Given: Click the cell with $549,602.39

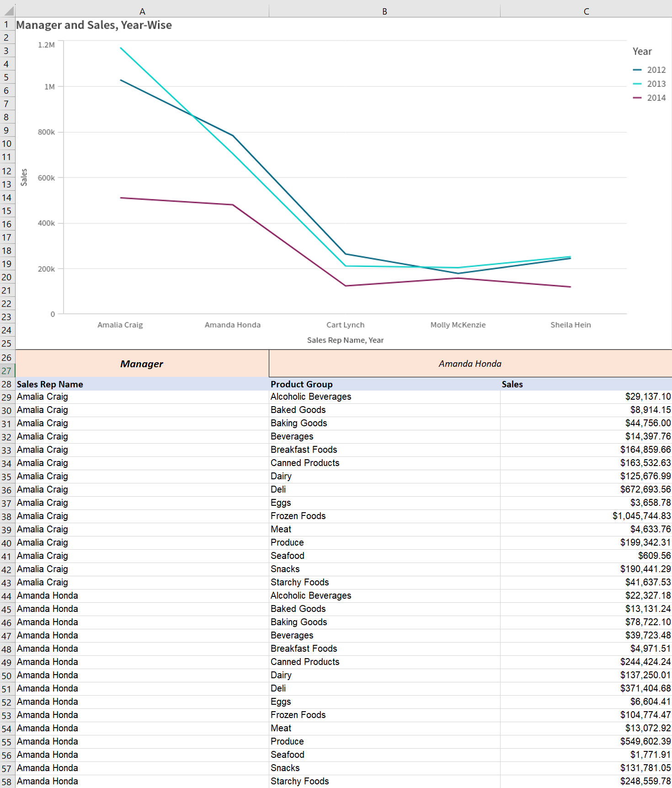Looking at the screenshot, I should pos(586,741).
